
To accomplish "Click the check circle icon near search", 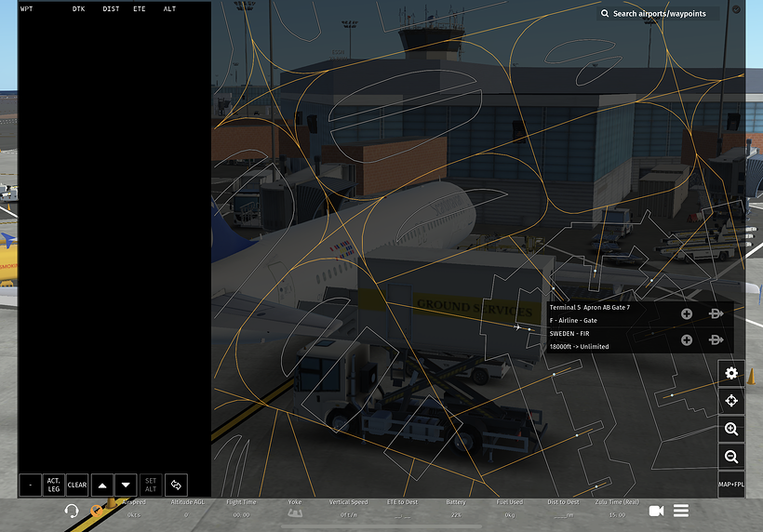I will pos(736,9).
